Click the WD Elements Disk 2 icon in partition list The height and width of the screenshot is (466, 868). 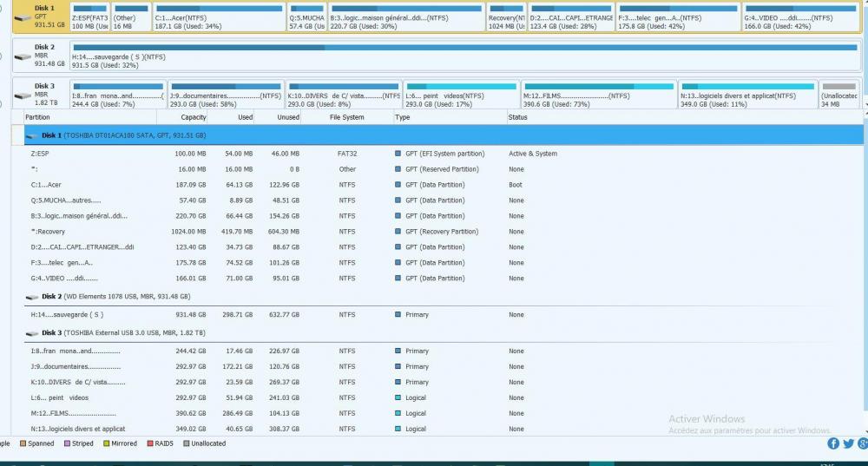pos(33,297)
